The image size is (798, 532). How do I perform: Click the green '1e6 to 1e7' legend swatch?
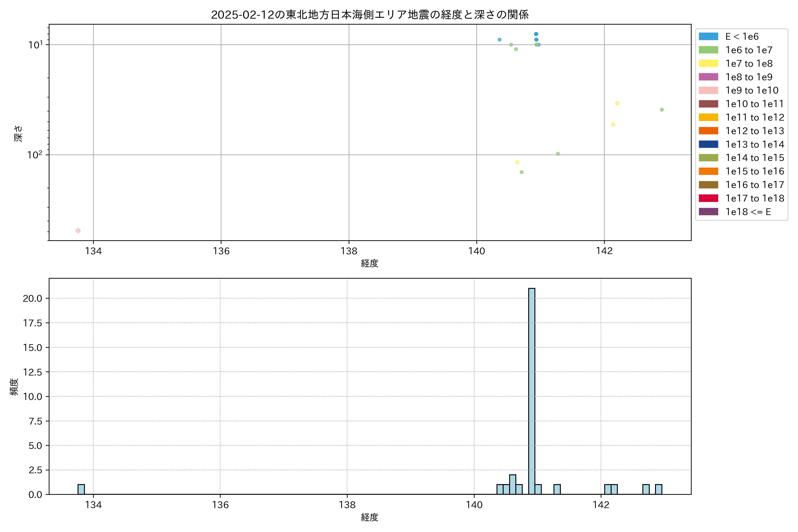(708, 50)
